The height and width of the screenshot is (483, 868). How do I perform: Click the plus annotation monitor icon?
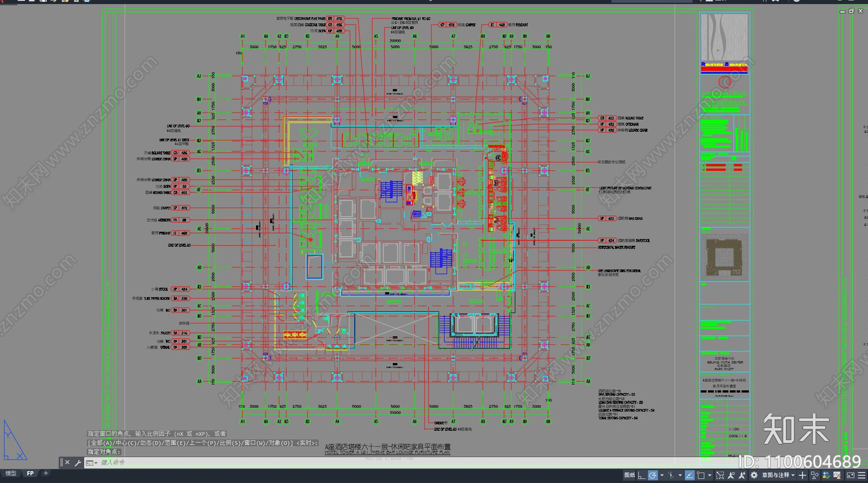click(x=802, y=475)
